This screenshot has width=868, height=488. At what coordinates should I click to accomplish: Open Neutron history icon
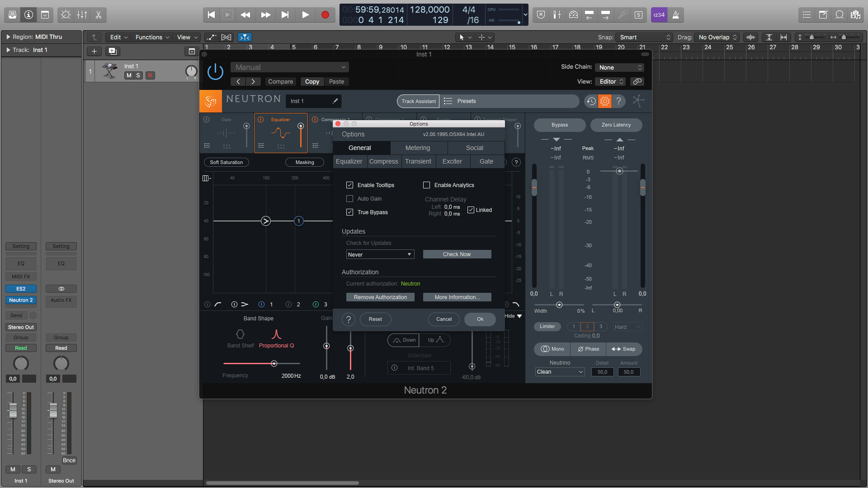tap(591, 101)
